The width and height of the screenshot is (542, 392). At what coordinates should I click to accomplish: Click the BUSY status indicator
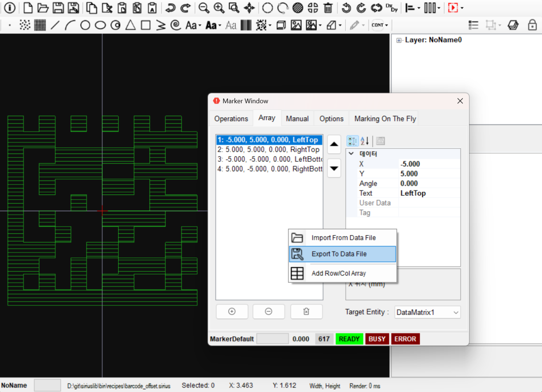pyautogui.click(x=377, y=339)
